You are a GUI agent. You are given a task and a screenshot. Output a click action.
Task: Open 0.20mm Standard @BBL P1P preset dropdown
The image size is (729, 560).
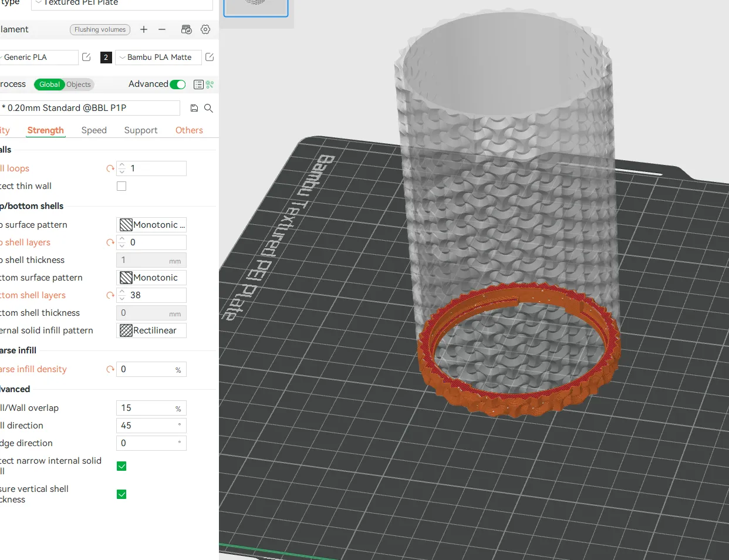[x=90, y=108]
